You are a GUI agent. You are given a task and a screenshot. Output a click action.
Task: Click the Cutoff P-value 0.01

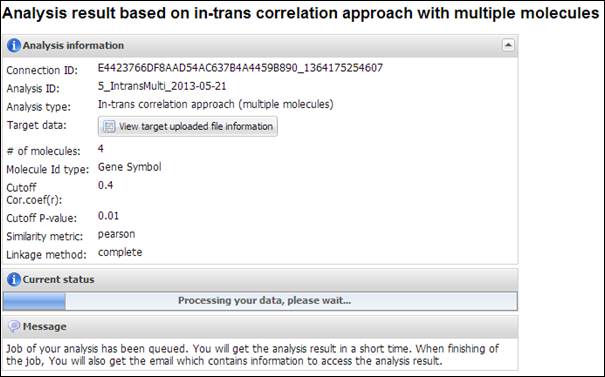[x=108, y=216]
